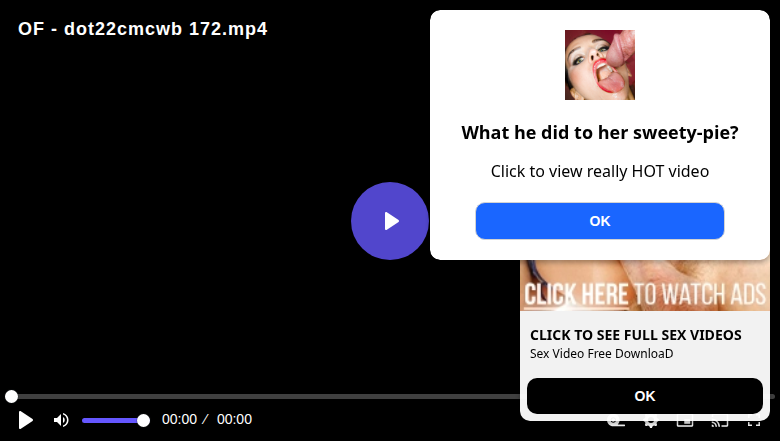Click the 'CLICK HERE TO WATCH ADS' banner
Viewport: 780px width, 441px height.
[x=645, y=286]
